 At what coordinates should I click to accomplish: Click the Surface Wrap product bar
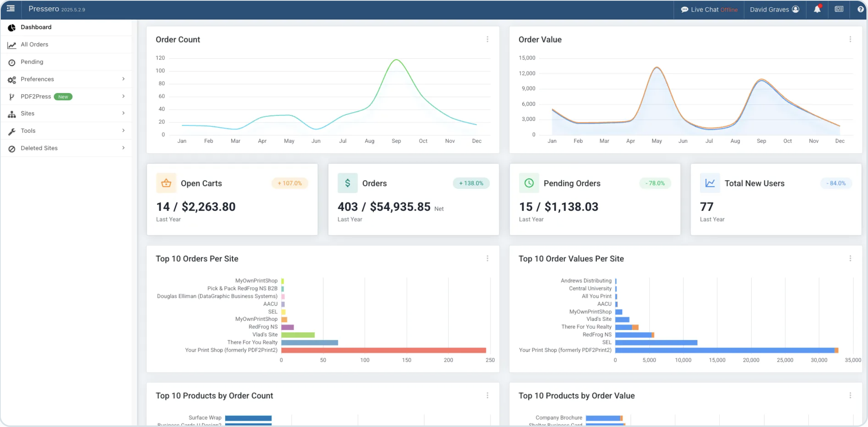(248, 418)
